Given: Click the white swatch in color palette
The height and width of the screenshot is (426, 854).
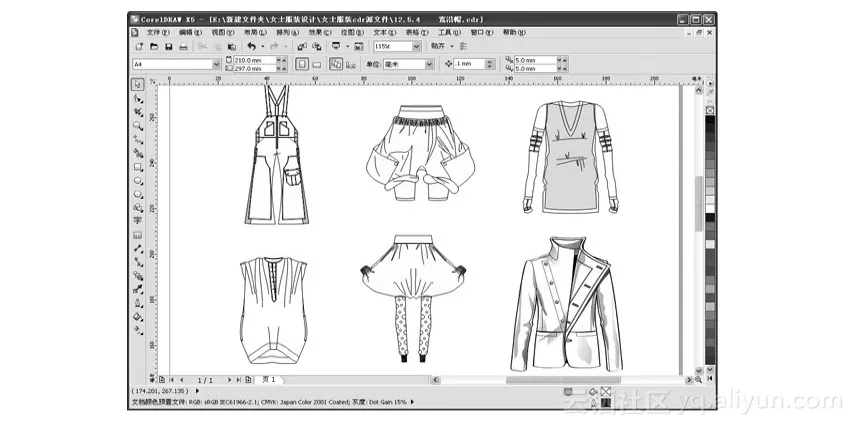Looking at the screenshot, I should [x=710, y=209].
